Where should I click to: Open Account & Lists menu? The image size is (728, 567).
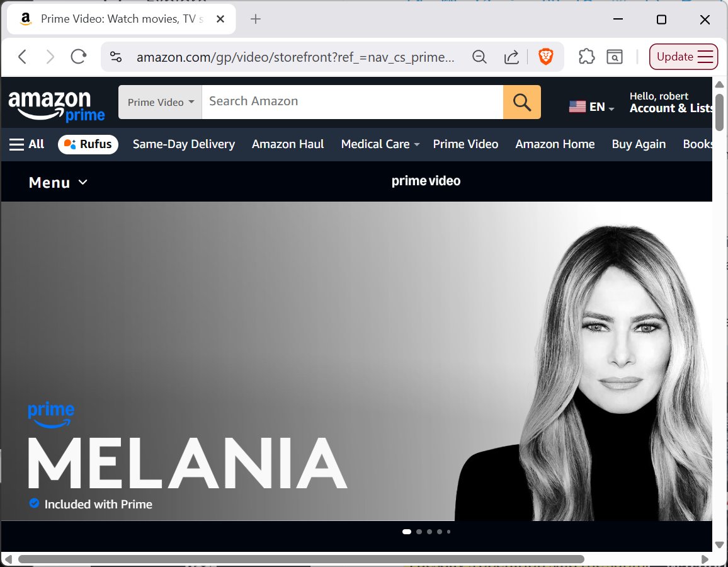(x=671, y=103)
